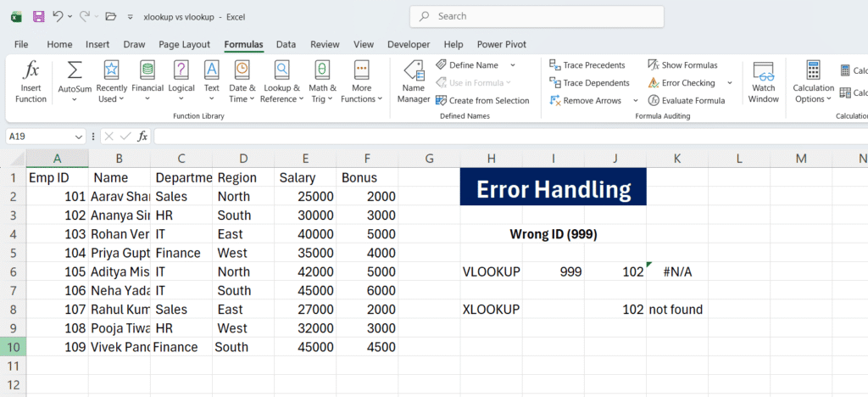Select cell containing 999

(553, 271)
